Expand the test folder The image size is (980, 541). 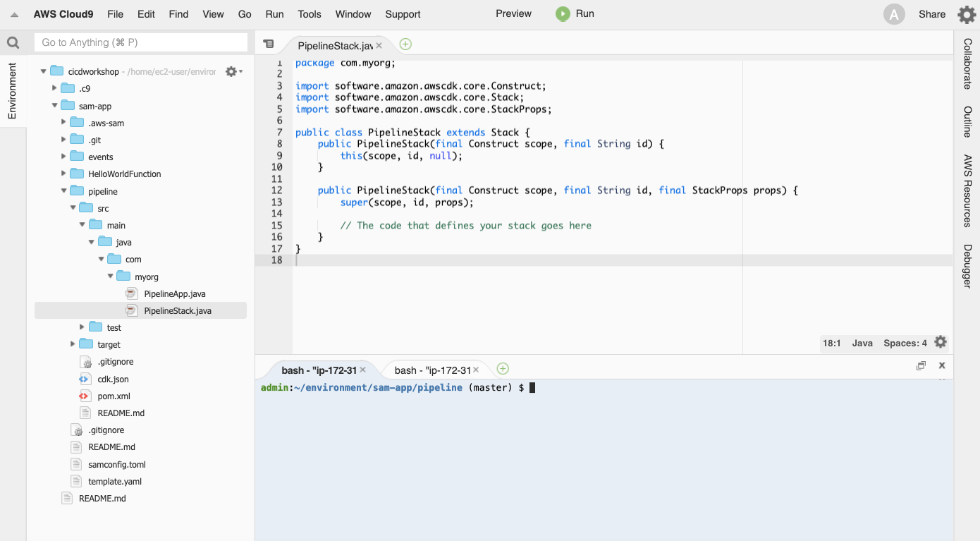tap(82, 327)
